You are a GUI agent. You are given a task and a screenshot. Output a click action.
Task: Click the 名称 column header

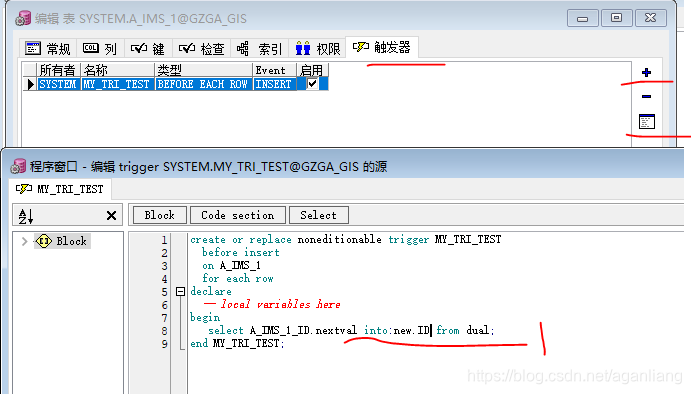tap(117, 70)
